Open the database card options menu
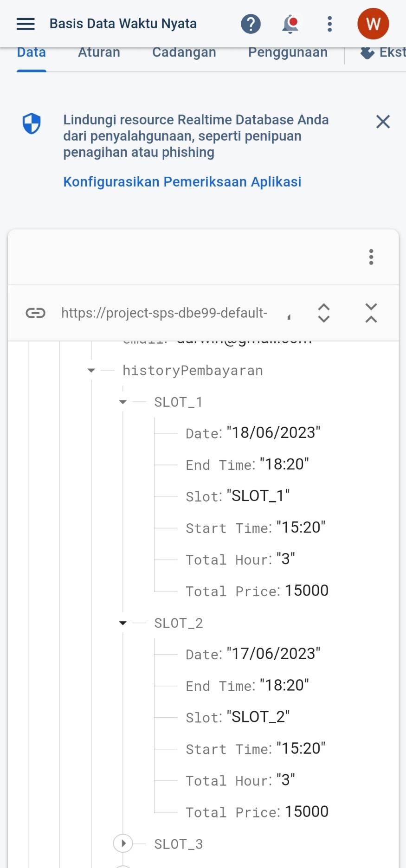Image resolution: width=406 pixels, height=868 pixels. point(371,257)
